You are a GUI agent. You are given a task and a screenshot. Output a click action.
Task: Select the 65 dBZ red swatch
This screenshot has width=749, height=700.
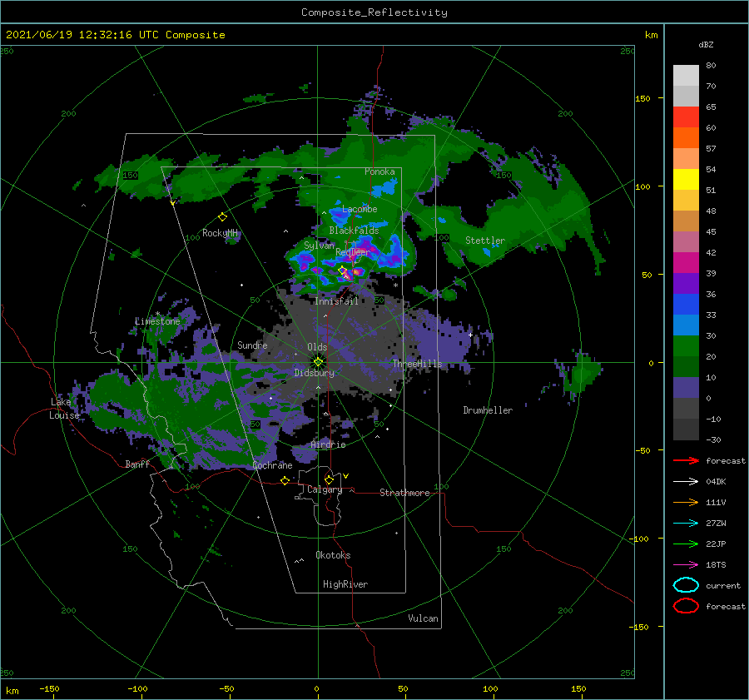pyautogui.click(x=686, y=117)
